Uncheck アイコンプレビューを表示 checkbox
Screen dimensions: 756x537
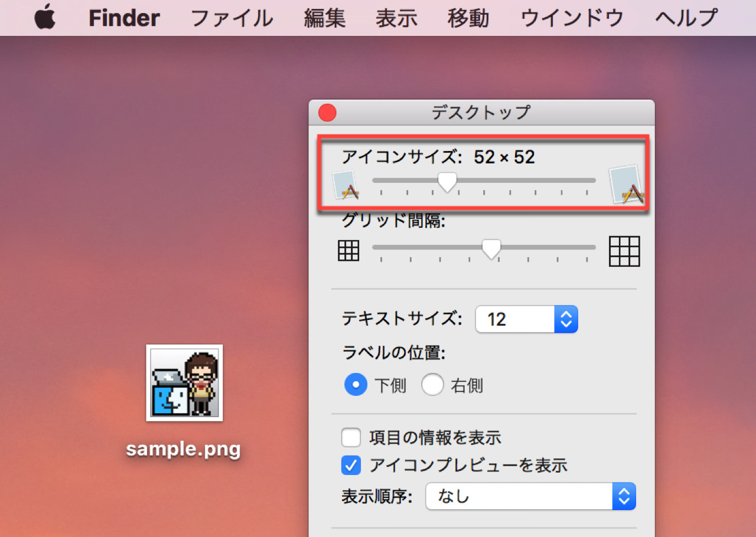pos(351,466)
